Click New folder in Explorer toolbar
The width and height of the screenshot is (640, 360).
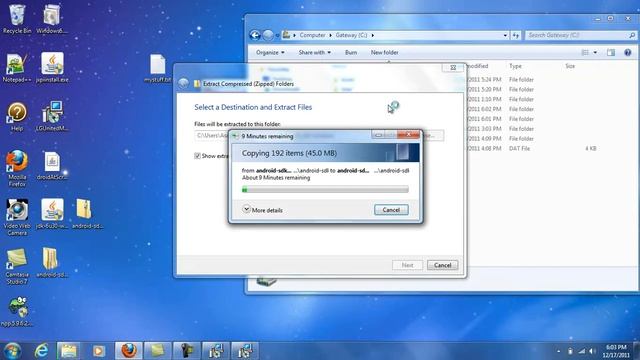[x=384, y=52]
